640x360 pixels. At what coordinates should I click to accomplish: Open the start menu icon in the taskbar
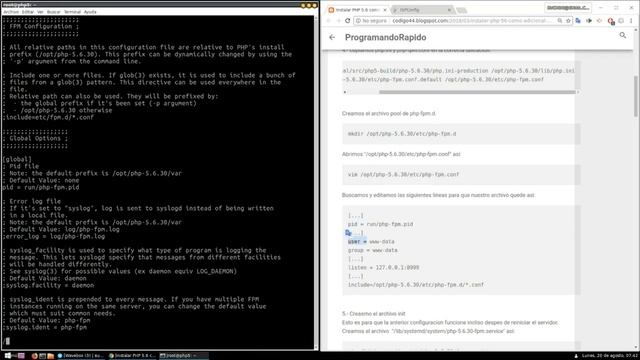coord(8,356)
